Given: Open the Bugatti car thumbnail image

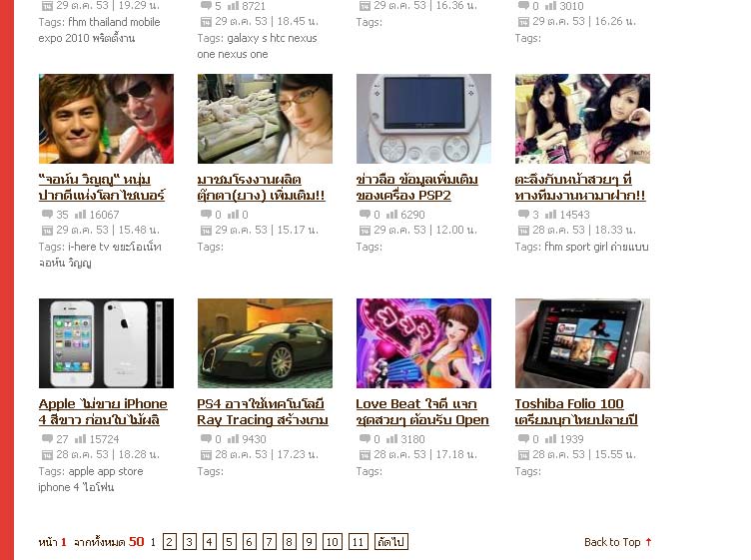Looking at the screenshot, I should point(265,343).
